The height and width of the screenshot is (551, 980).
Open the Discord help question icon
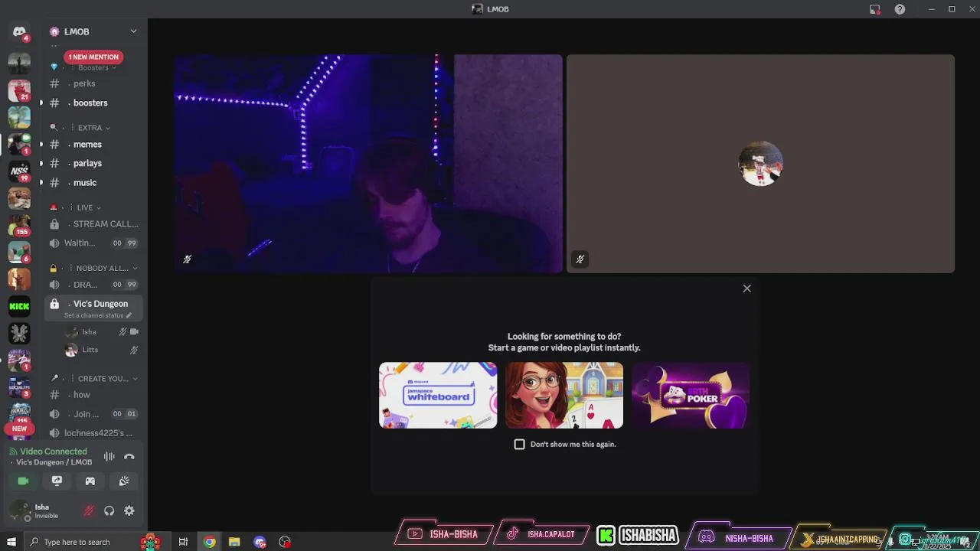(x=900, y=9)
